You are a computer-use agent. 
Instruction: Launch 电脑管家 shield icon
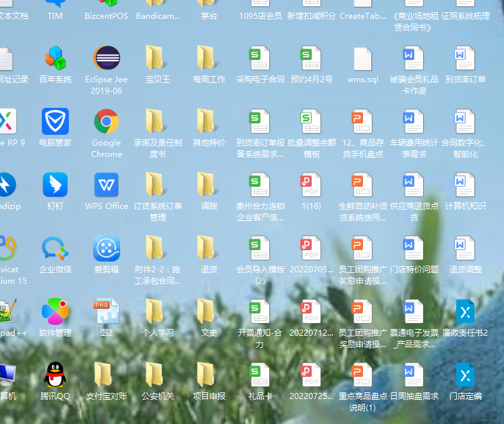[x=55, y=122]
